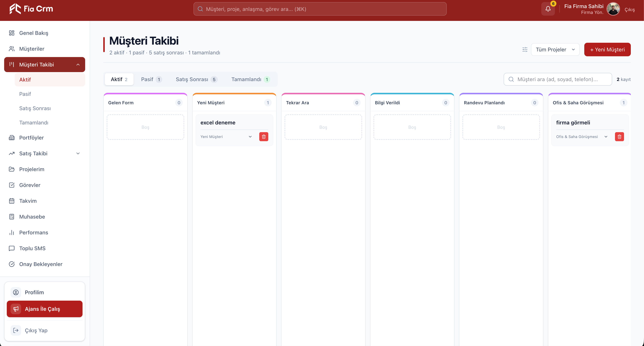This screenshot has width=644, height=346.
Task: Expand the Satış Takibi chevron
Action: click(x=78, y=153)
